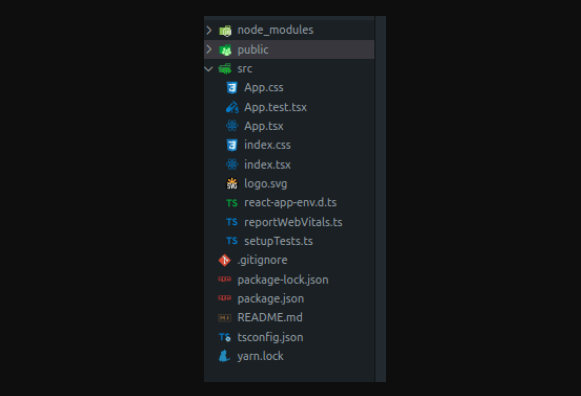
Task: Open the tsconfig.json file
Action: tap(270, 337)
